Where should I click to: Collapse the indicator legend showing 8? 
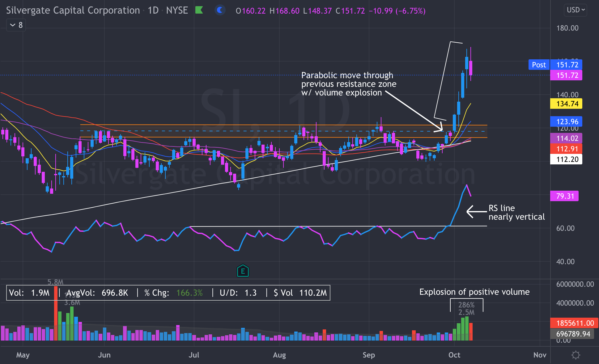[x=16, y=25]
